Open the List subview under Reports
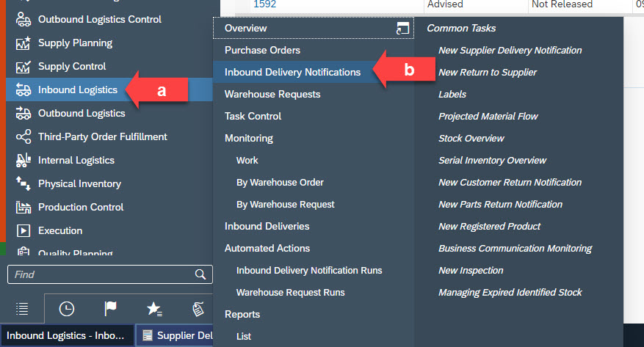 [x=244, y=336]
